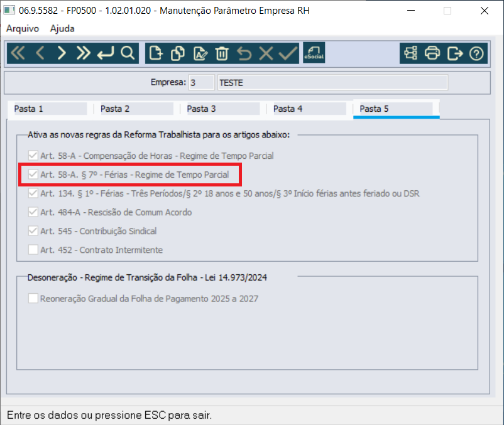
Task: Enable Reoneração Gradual da Folha checkbox
Action: tap(33, 299)
